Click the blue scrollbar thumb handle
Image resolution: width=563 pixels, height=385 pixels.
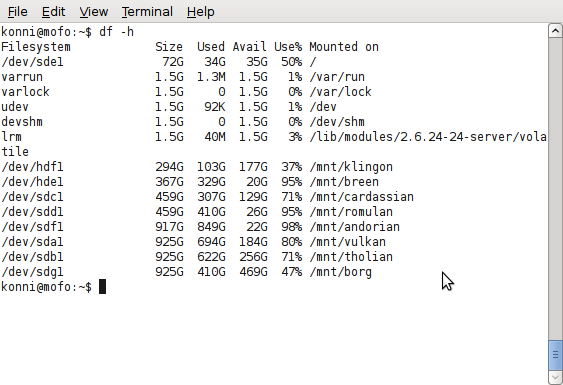555,355
